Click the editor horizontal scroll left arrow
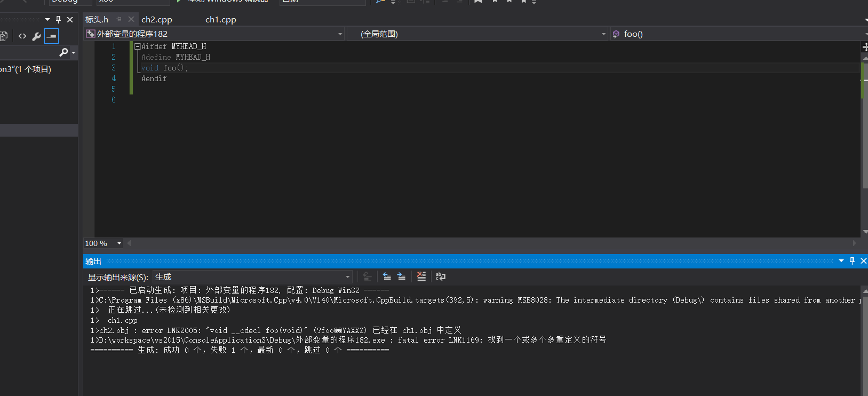Viewport: 868px width, 396px height. [x=129, y=243]
